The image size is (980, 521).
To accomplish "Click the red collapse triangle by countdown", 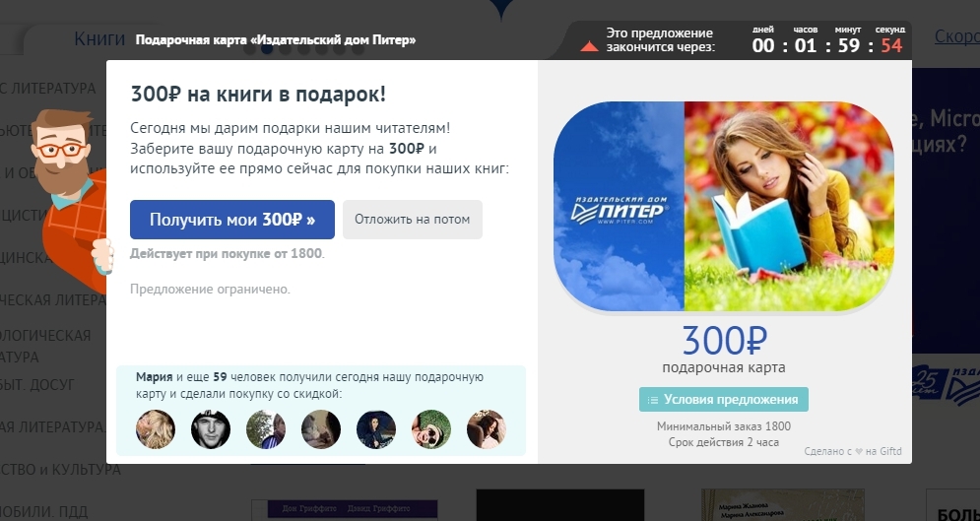I will tap(589, 46).
